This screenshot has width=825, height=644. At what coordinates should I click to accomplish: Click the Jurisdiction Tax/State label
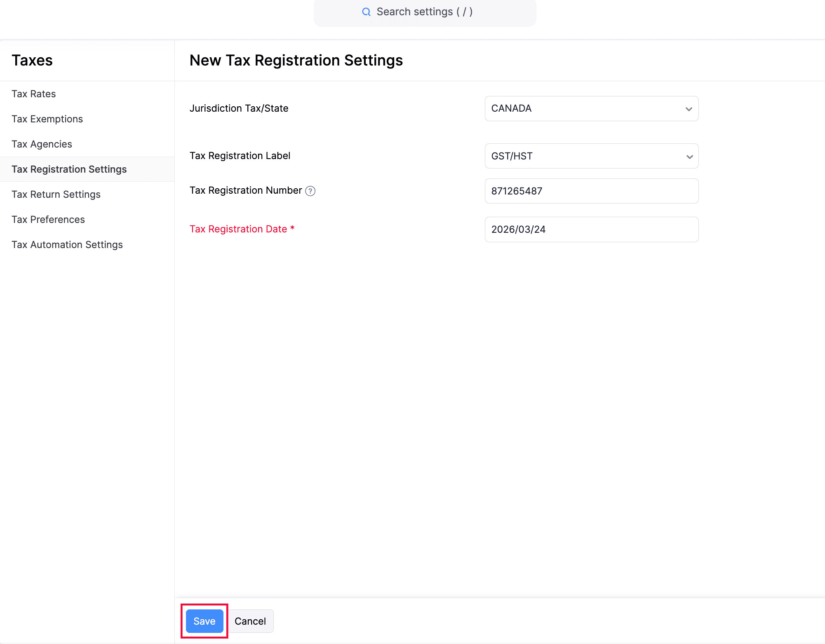pos(239,108)
